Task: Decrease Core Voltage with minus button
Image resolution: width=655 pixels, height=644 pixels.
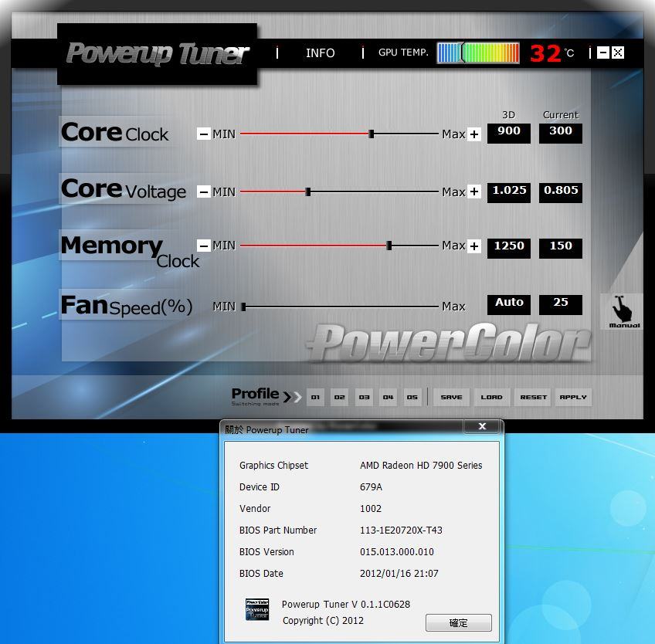Action: pyautogui.click(x=203, y=192)
